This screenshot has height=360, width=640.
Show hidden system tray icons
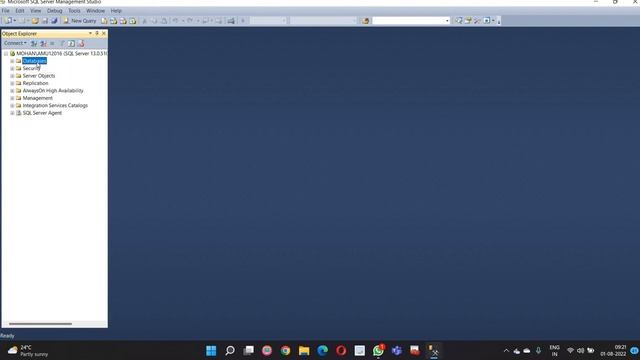(506, 351)
